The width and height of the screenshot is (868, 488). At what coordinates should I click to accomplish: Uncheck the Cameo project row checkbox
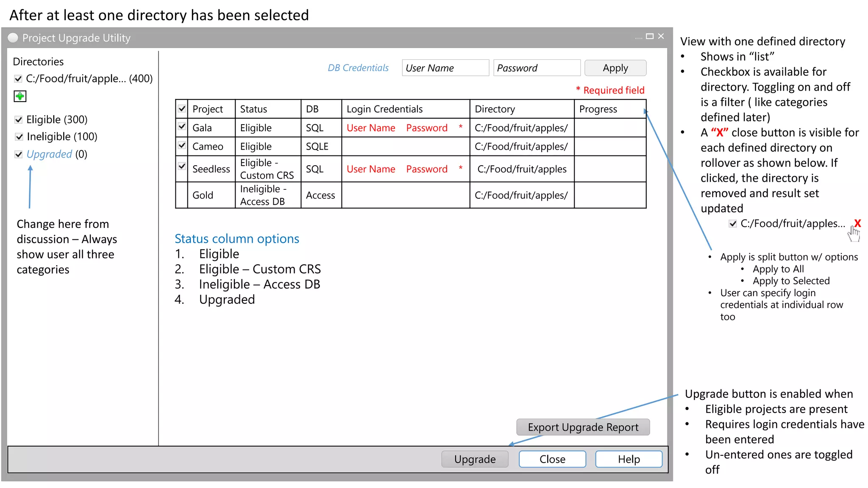(x=182, y=145)
